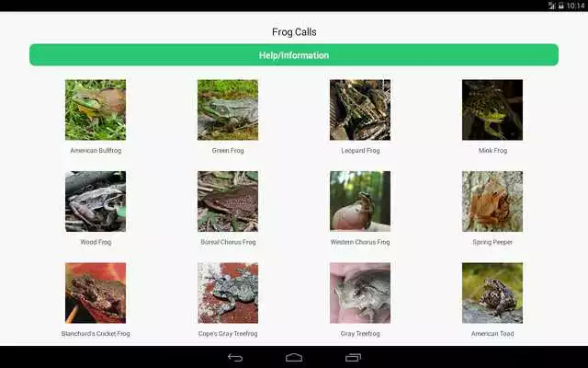Tap the American Toad photo

tap(492, 293)
